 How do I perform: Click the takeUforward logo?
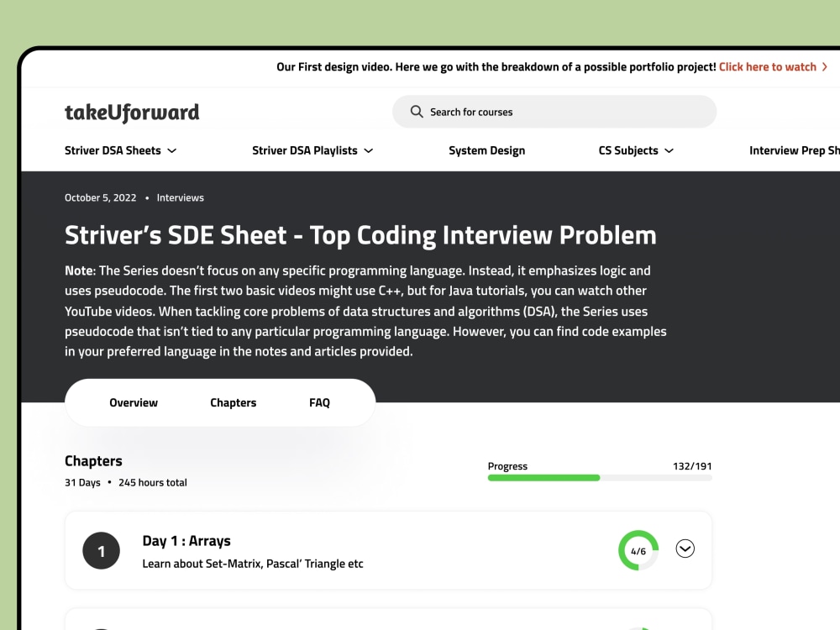point(132,113)
